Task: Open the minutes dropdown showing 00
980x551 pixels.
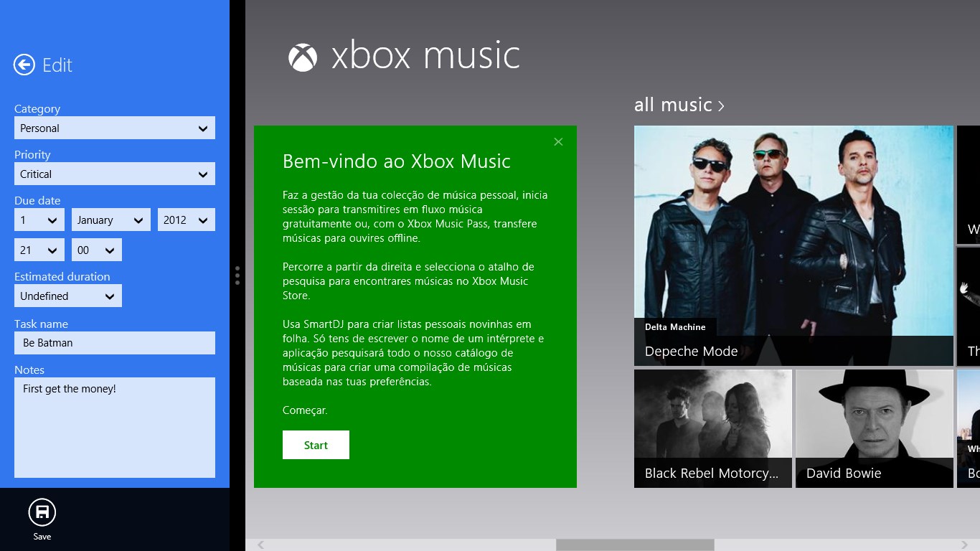Action: pos(97,250)
